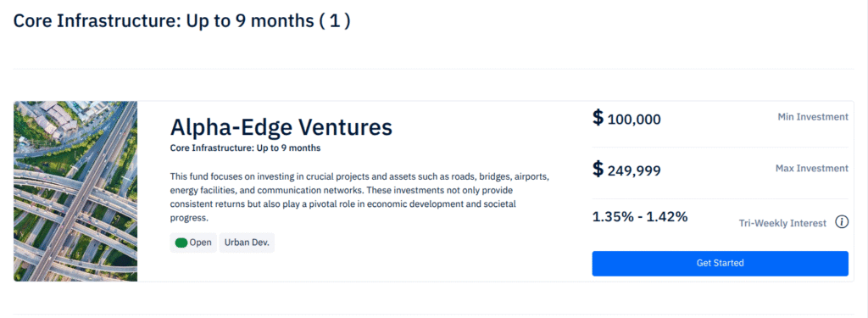The height and width of the screenshot is (318, 868).
Task: Click the green Open status indicator
Action: pyautogui.click(x=181, y=243)
